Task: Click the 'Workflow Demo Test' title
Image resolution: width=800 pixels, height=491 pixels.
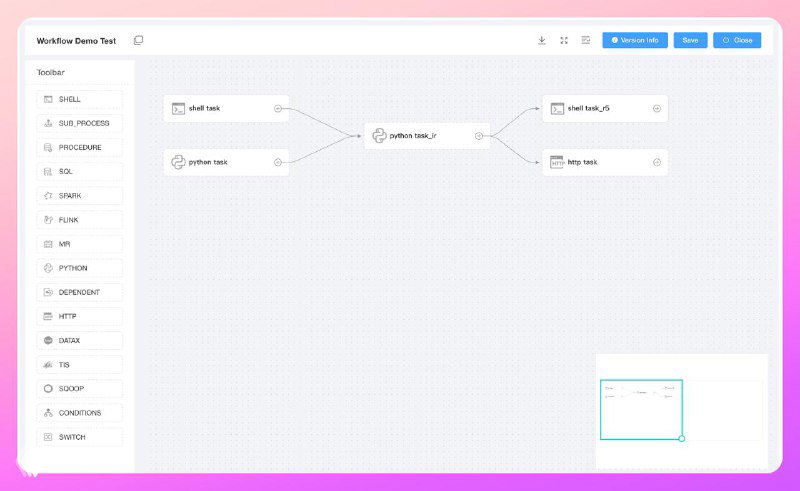Action: coord(77,41)
